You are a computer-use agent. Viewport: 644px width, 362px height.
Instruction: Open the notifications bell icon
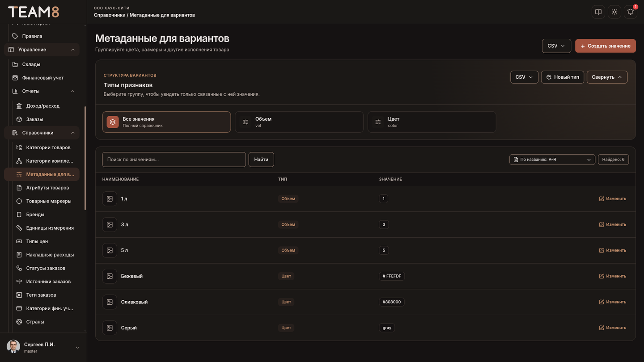(631, 12)
